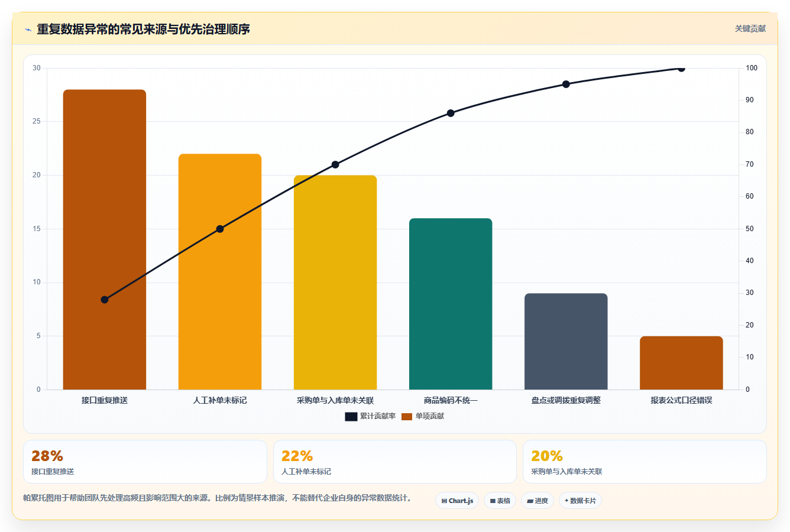Screen dimensions: 790x532
Task: Click the cumulative line point at 28
Action: tap(105, 300)
